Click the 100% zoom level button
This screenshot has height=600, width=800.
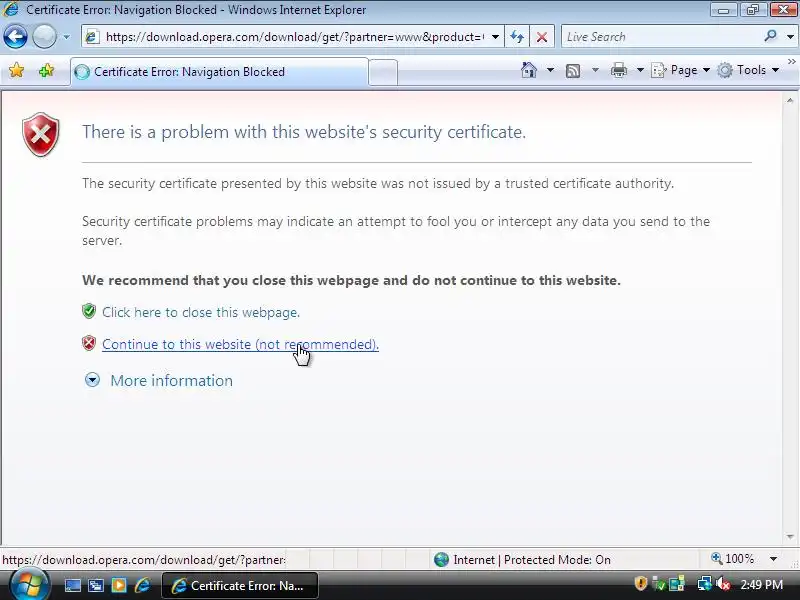click(733, 559)
